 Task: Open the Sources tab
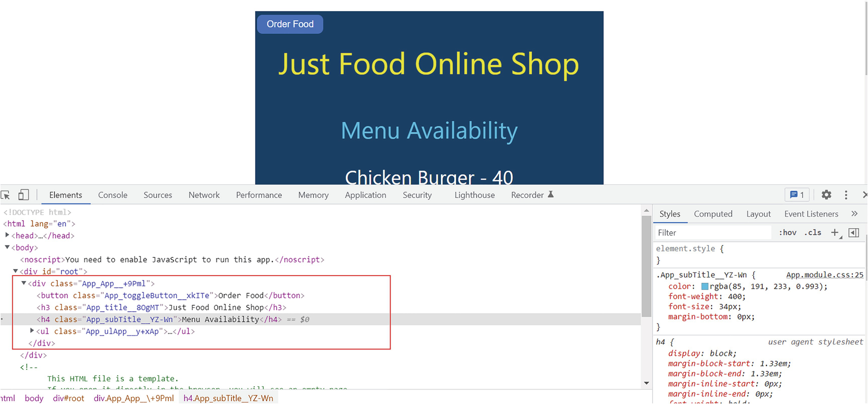157,195
